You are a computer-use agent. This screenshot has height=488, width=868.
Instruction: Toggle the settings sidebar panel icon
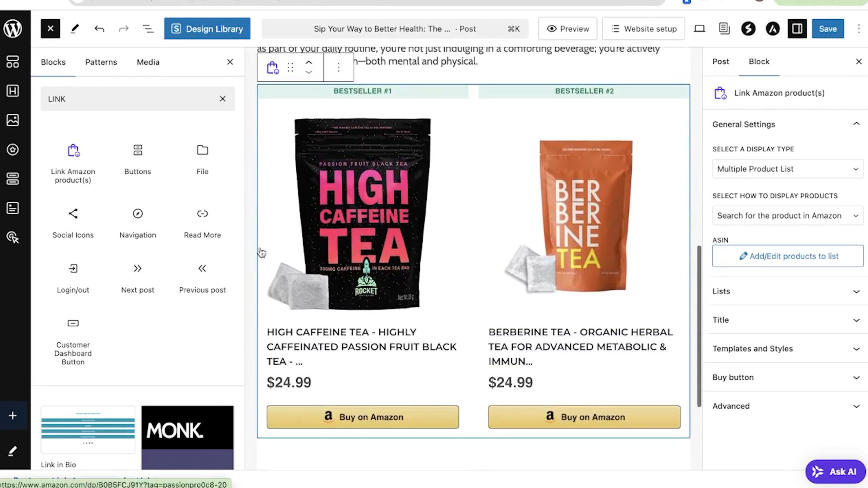point(797,29)
